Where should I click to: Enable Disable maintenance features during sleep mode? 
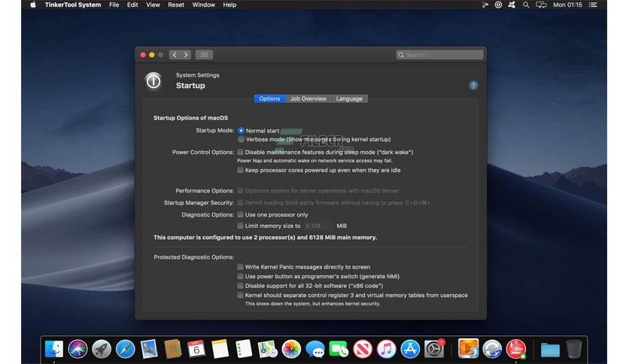coord(240,152)
